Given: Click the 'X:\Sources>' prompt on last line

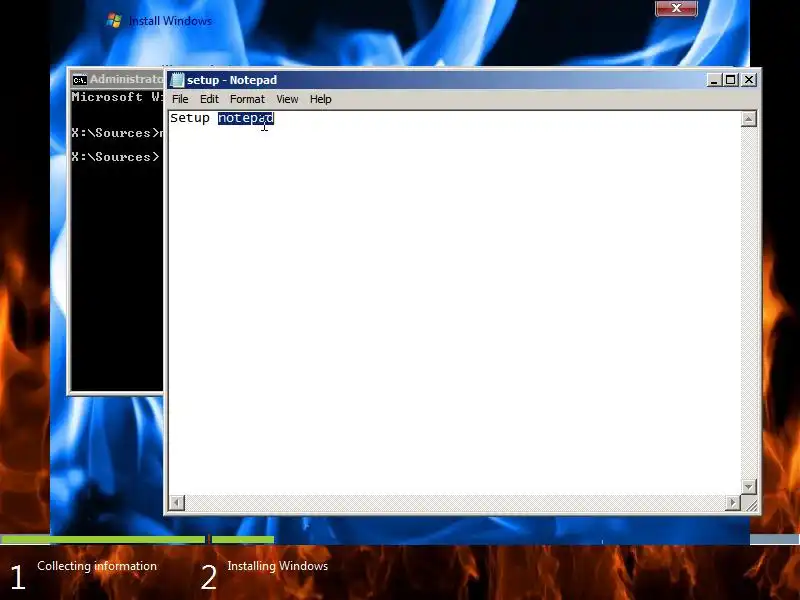Looking at the screenshot, I should pyautogui.click(x=115, y=157).
